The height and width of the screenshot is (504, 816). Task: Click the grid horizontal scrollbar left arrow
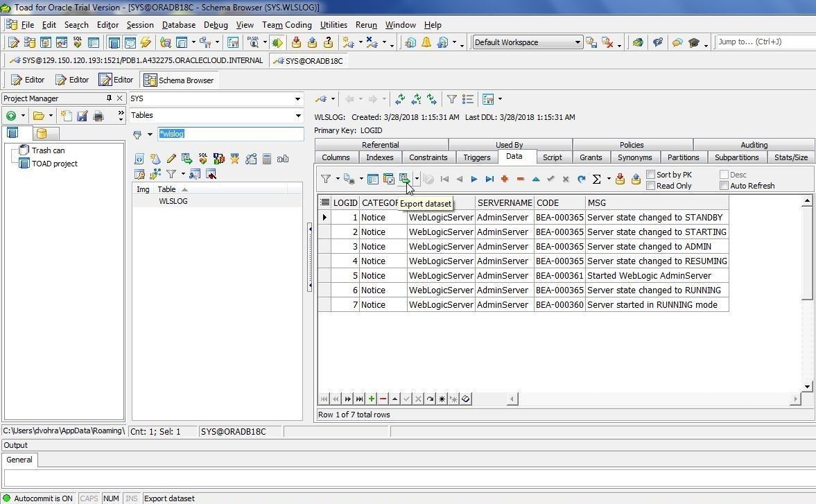click(x=512, y=399)
